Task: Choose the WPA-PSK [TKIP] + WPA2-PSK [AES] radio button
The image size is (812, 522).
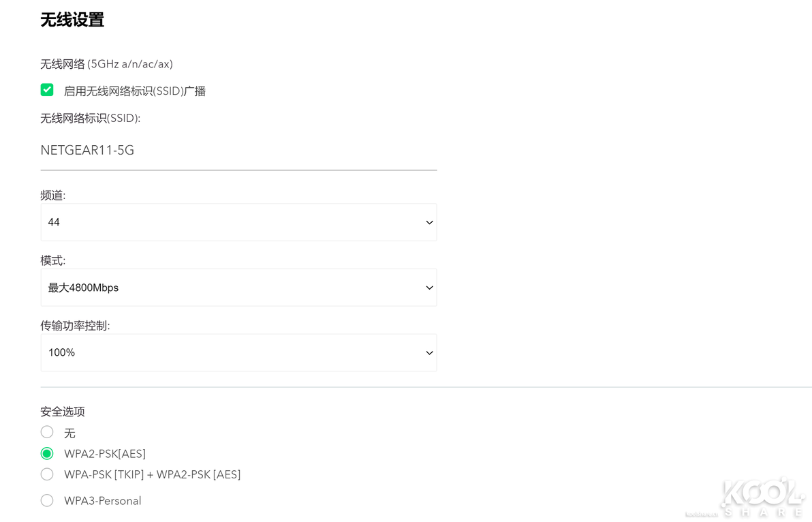Action: tap(47, 474)
